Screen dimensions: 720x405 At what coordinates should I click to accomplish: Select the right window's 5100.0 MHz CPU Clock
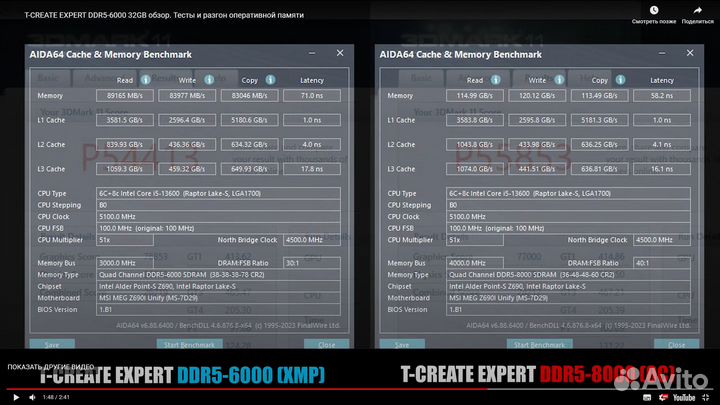click(568, 216)
